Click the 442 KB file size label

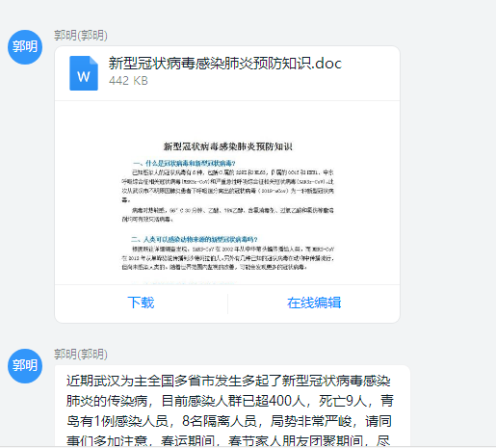pos(128,81)
